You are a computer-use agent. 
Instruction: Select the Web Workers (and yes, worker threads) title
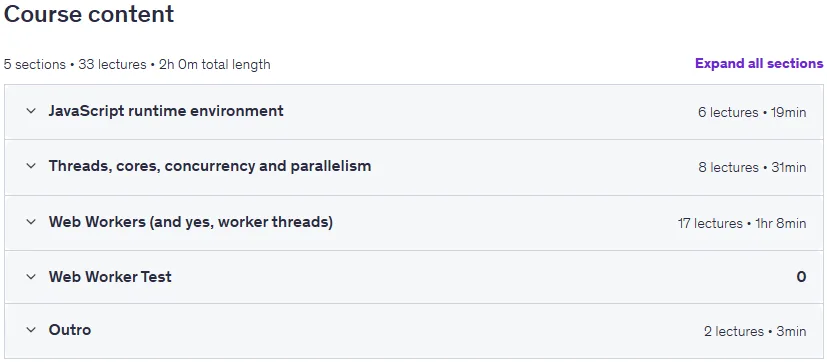191,222
